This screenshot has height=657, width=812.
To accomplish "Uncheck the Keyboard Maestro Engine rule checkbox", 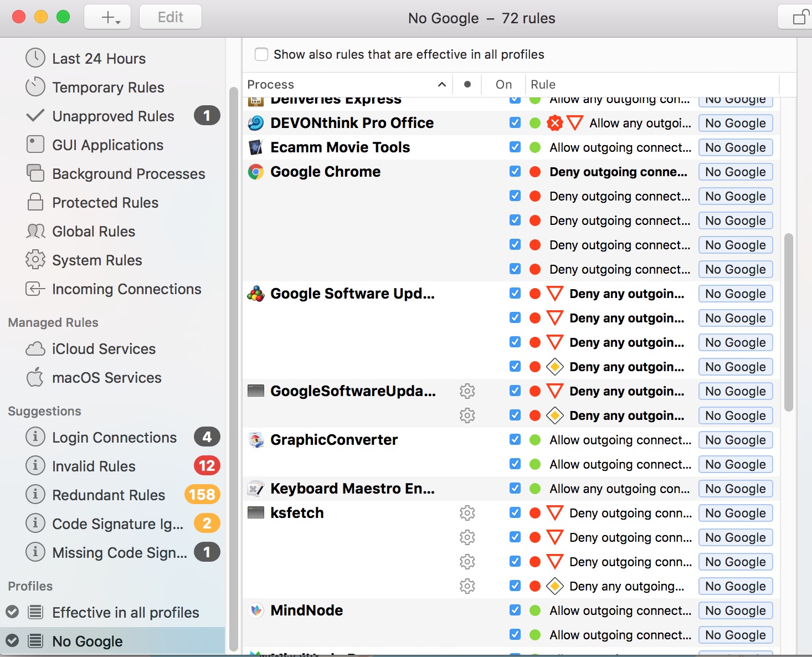I will click(515, 488).
